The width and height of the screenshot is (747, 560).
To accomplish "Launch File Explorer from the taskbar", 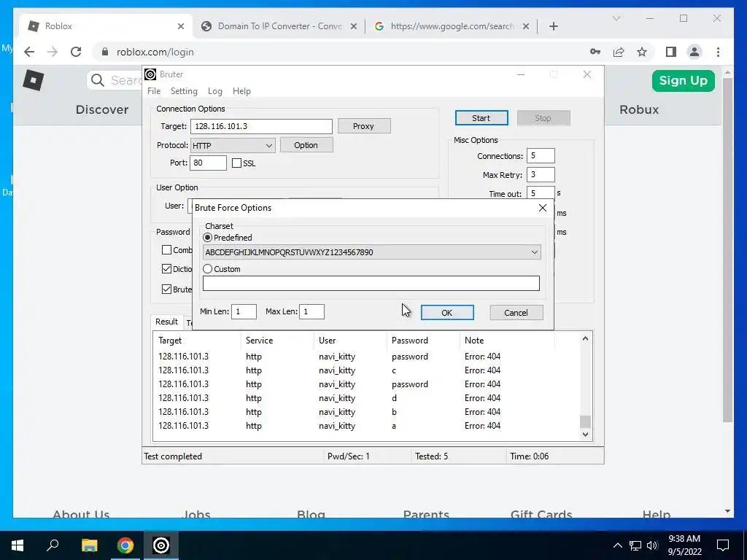I will point(89,545).
